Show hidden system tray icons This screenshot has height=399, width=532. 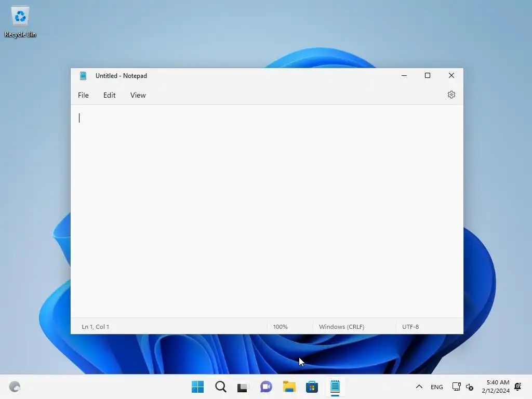pyautogui.click(x=419, y=387)
